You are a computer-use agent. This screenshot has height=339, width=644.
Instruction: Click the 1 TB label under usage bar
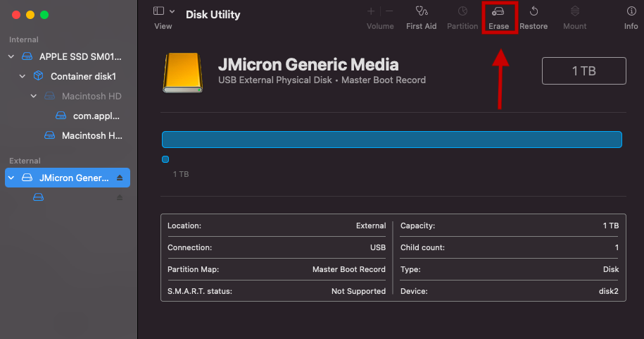pos(181,174)
